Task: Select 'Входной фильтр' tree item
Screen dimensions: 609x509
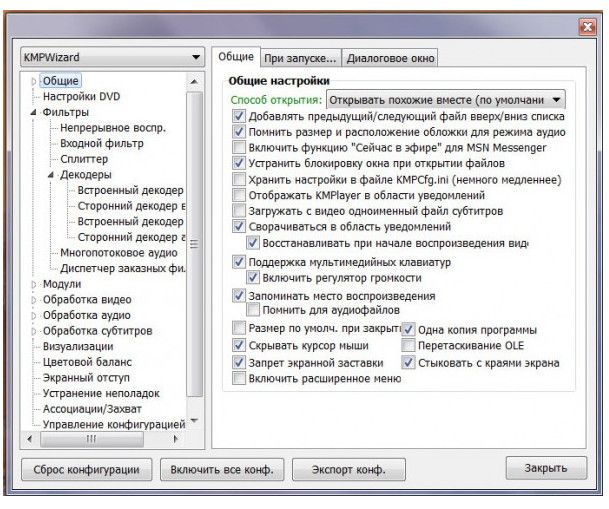Action: 102,144
